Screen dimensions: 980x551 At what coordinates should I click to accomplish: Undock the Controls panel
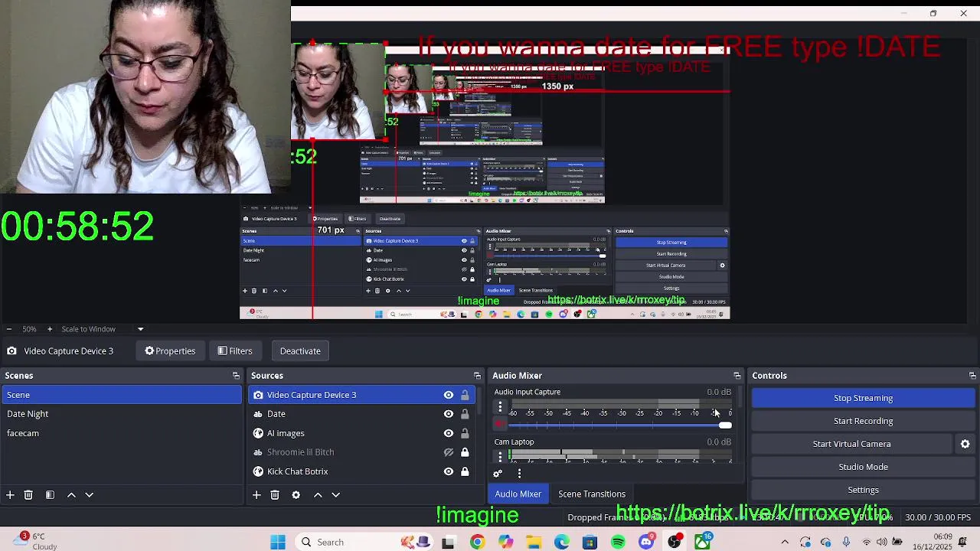(972, 376)
